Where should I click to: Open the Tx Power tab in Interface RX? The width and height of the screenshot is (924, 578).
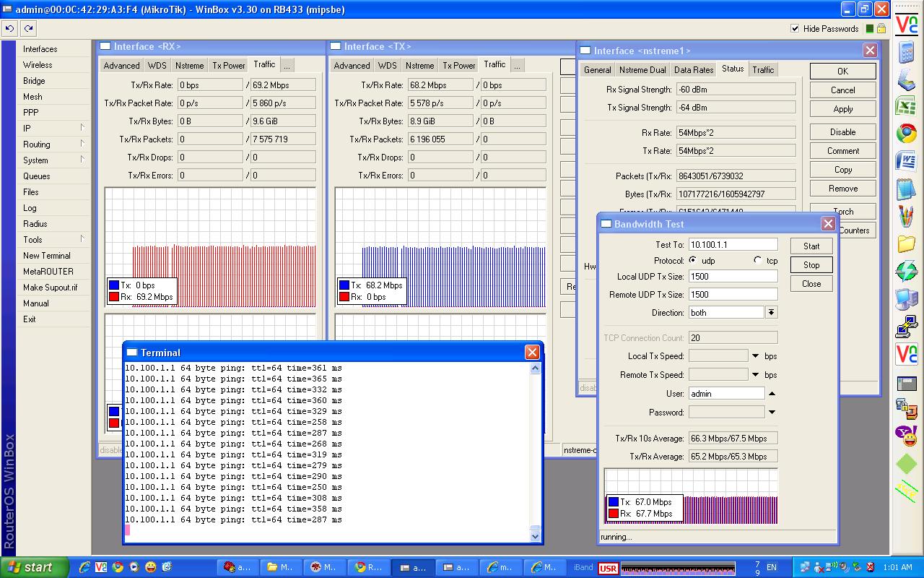pyautogui.click(x=228, y=65)
